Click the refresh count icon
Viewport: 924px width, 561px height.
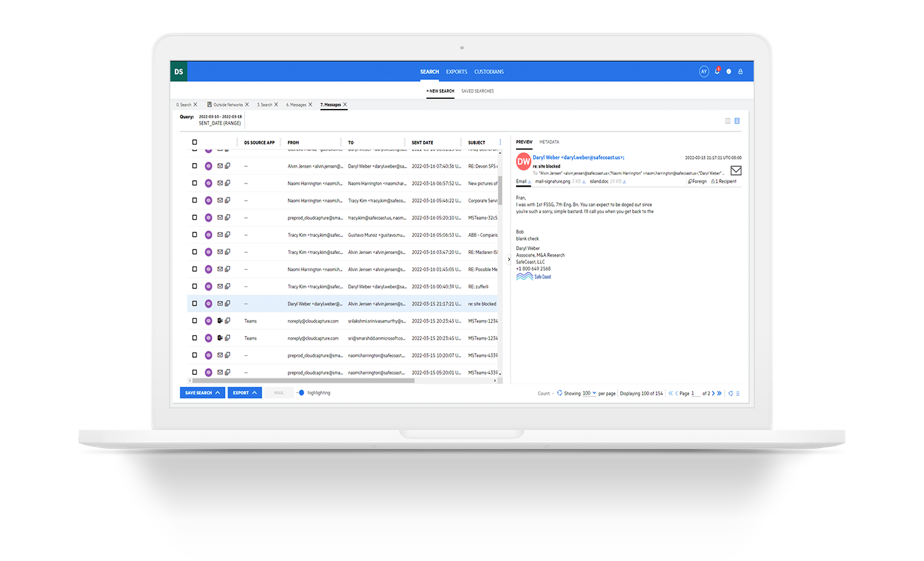tap(559, 393)
